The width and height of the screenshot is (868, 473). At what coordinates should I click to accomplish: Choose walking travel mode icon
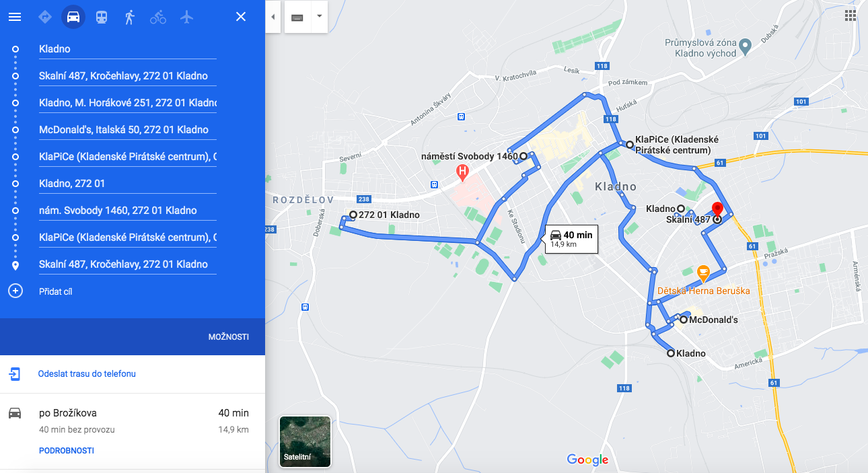[130, 17]
